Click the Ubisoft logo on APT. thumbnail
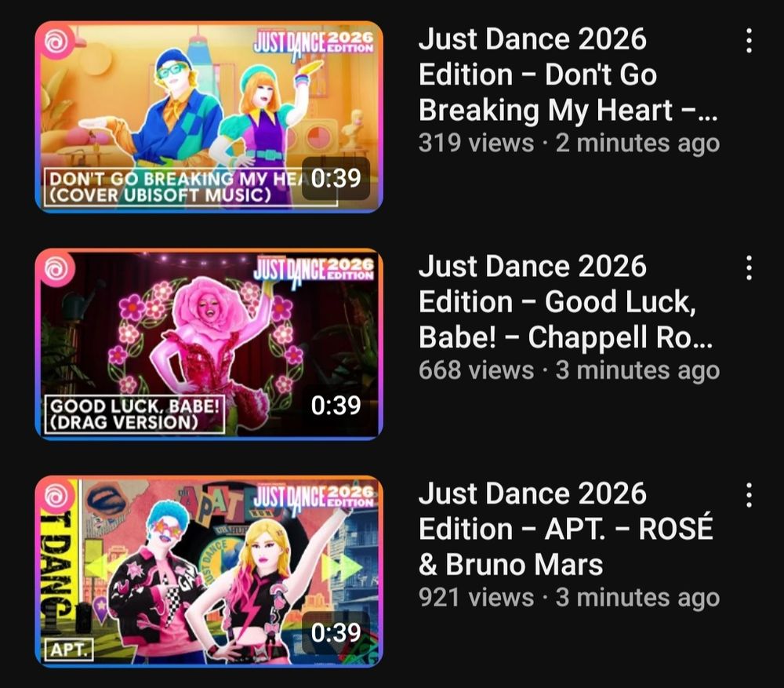 tap(56, 496)
